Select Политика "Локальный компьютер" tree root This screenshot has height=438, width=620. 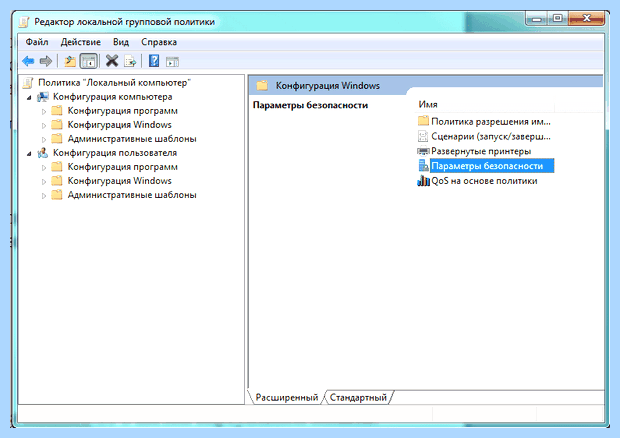[114, 83]
